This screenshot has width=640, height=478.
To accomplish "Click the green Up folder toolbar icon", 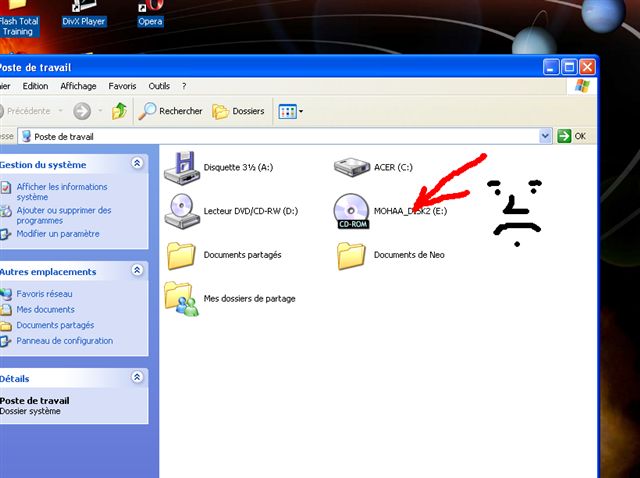I will point(119,111).
